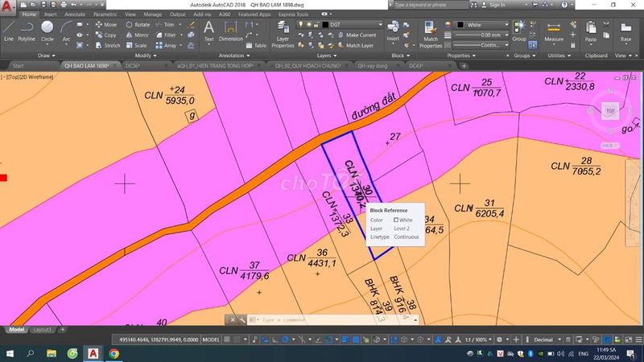The height and width of the screenshot is (362, 644).
Task: Toggle MODEL space button in status bar
Action: click(x=209, y=339)
